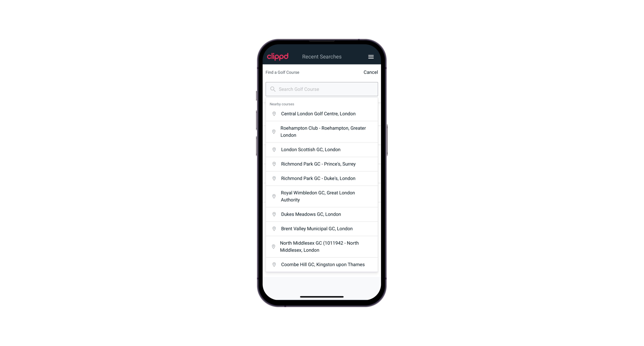644x346 pixels.
Task: Click the Search Golf Course input field
Action: pyautogui.click(x=322, y=89)
